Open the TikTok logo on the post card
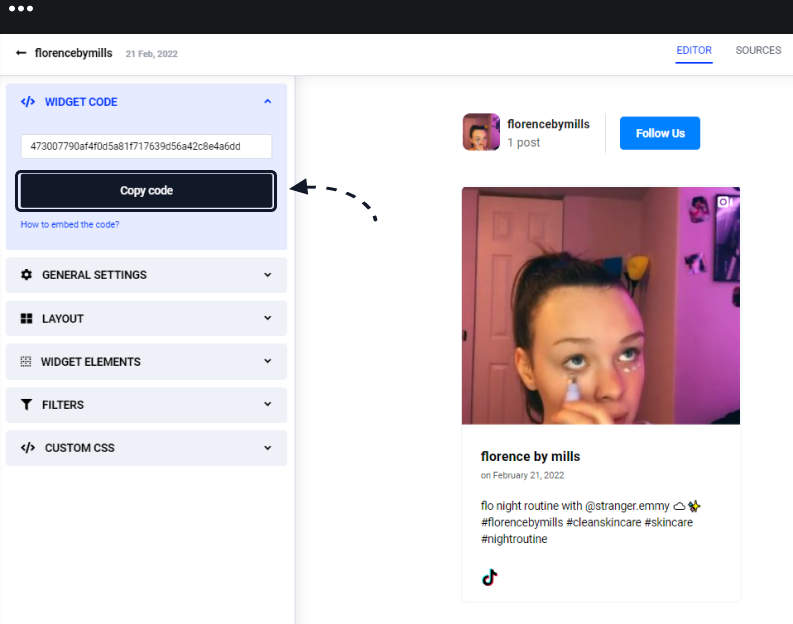The image size is (793, 624). [x=490, y=577]
